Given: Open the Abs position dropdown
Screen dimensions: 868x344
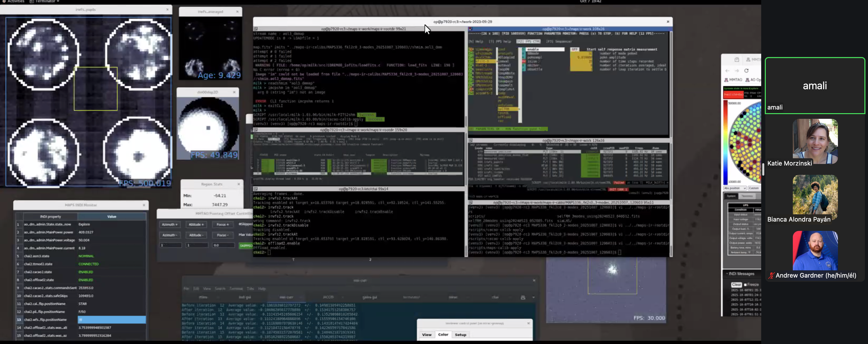Looking at the screenshot, I should [x=735, y=188].
